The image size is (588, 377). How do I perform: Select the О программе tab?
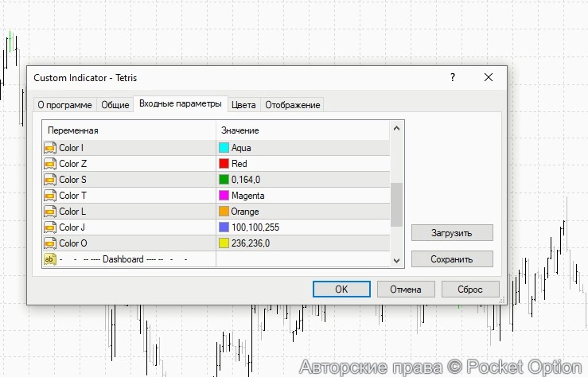pos(65,105)
